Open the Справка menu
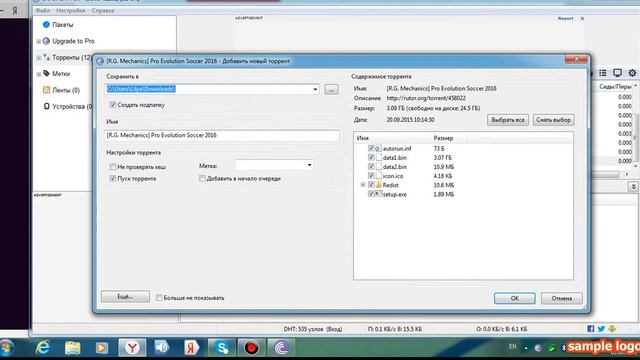640x360 pixels. click(x=103, y=10)
